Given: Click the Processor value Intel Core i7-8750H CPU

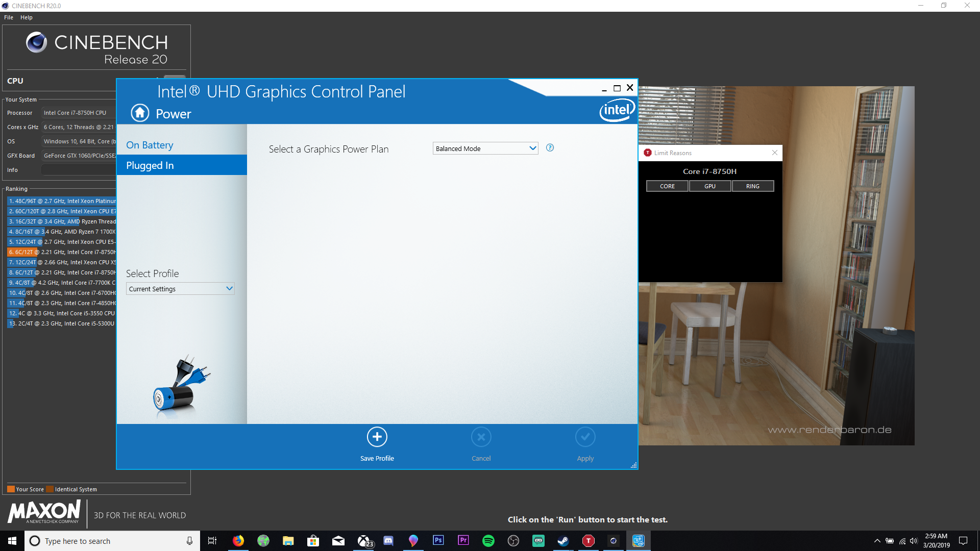Looking at the screenshot, I should [x=79, y=113].
